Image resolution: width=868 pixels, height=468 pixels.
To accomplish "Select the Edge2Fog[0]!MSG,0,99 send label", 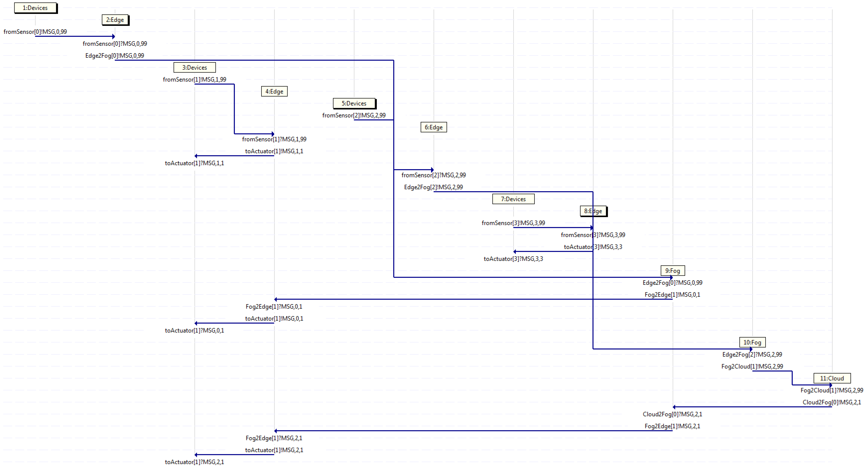I will coord(115,56).
